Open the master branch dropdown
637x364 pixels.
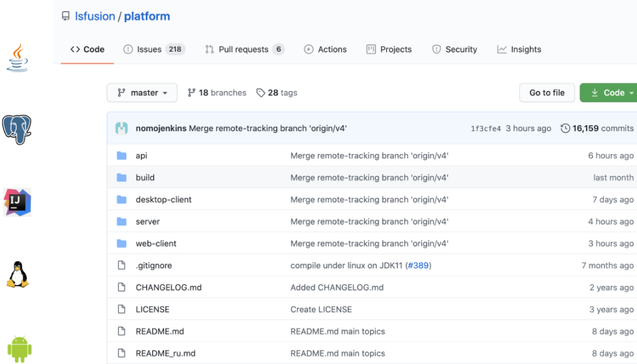coord(141,92)
